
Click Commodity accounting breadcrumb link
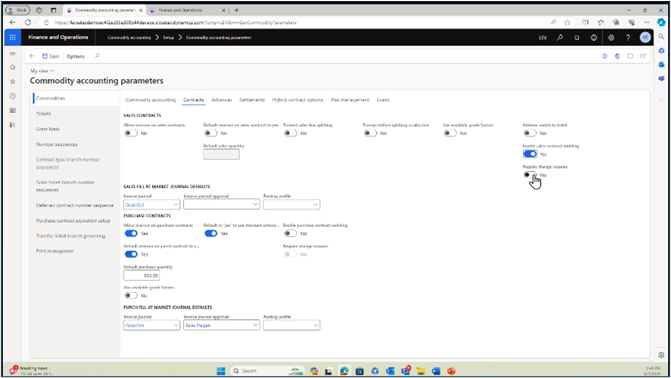coord(129,38)
